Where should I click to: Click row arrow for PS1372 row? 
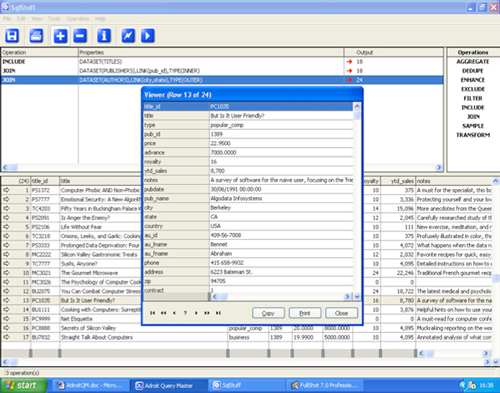pos(6,190)
